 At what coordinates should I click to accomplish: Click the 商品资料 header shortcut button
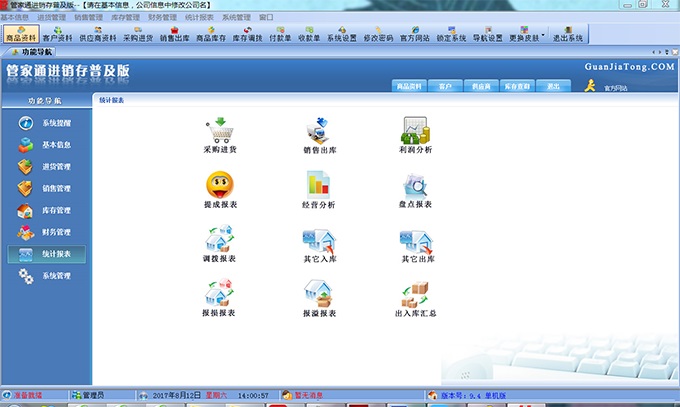(409, 86)
